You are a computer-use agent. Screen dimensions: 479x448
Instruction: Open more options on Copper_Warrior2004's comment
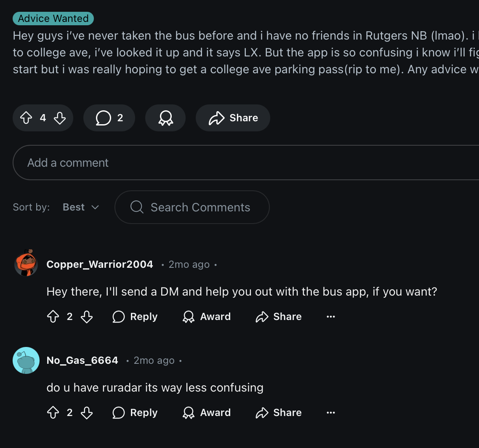pos(331,317)
